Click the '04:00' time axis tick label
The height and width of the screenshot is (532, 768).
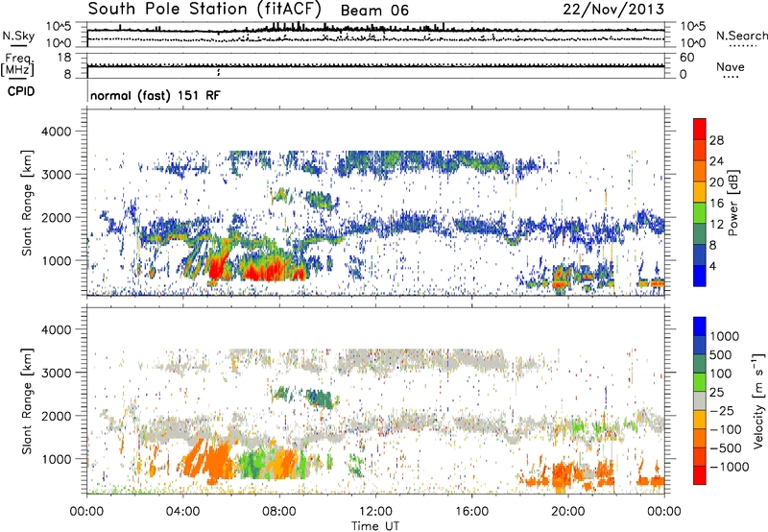(x=182, y=512)
